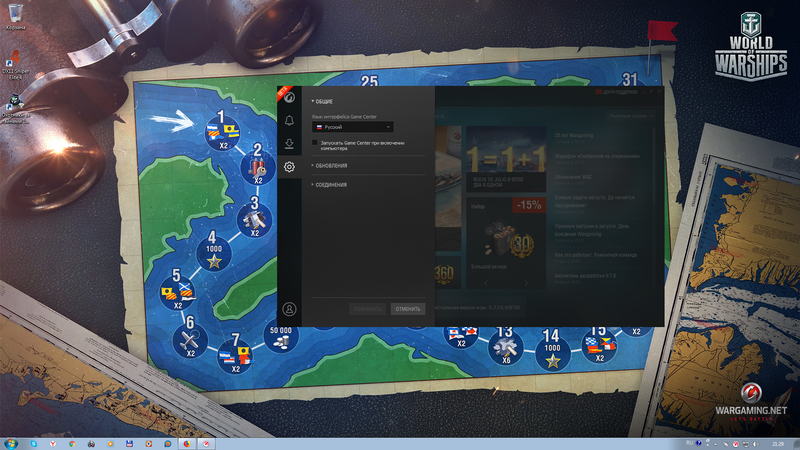Switch to Firefox on the taskbar
The image size is (800, 450).
click(187, 444)
